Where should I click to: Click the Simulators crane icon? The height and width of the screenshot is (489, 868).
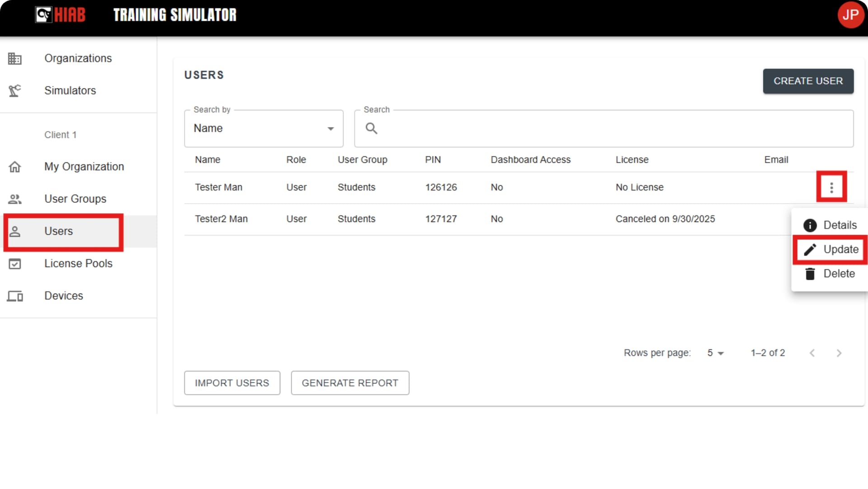click(15, 91)
